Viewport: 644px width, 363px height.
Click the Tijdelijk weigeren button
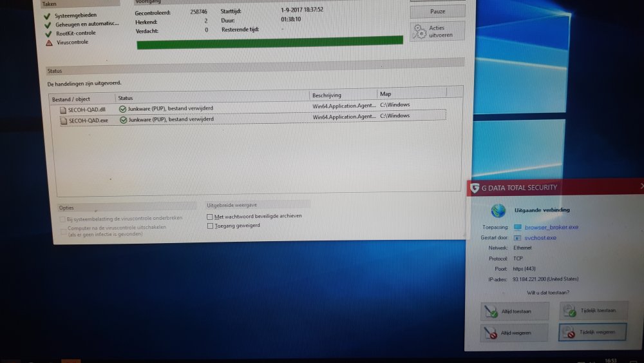pos(592,332)
